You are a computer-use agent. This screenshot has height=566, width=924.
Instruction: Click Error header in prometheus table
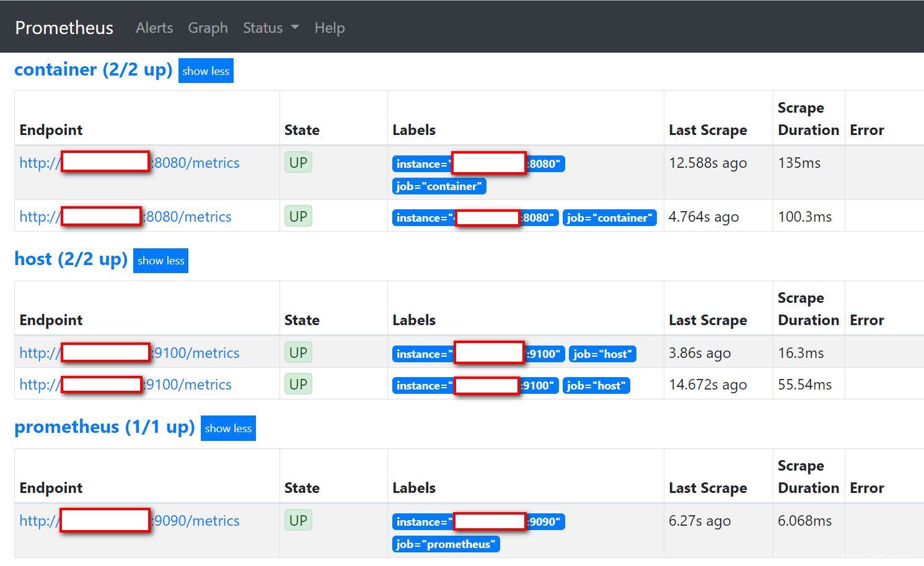[867, 488]
